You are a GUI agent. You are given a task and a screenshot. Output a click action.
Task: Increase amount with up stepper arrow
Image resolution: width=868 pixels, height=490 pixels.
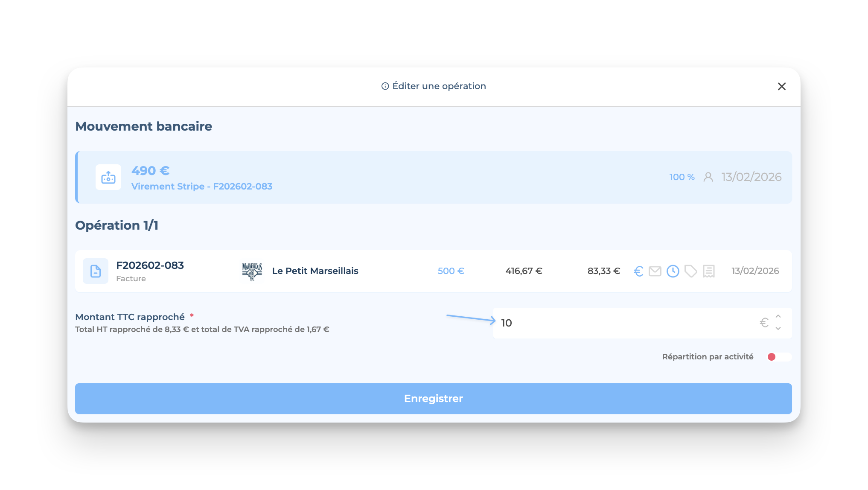tap(778, 317)
